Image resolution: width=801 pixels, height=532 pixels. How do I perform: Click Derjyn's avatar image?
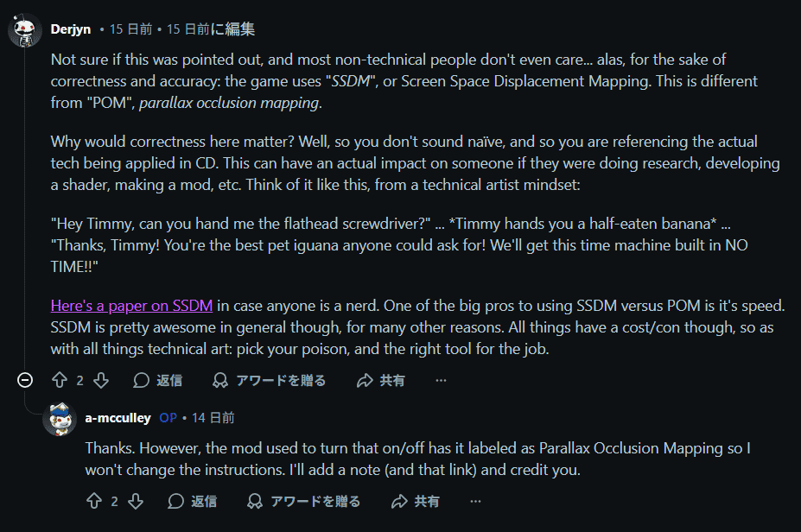click(24, 31)
